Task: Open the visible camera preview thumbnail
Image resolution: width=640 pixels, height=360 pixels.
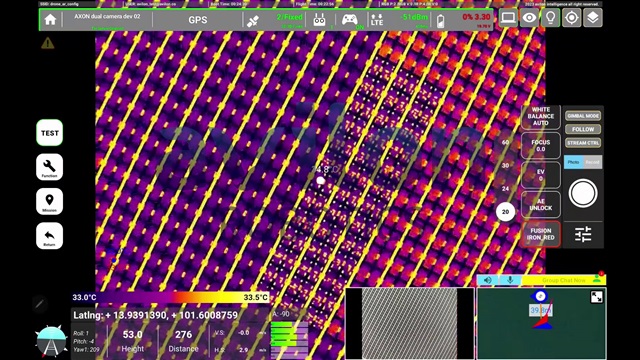Action: (x=409, y=323)
